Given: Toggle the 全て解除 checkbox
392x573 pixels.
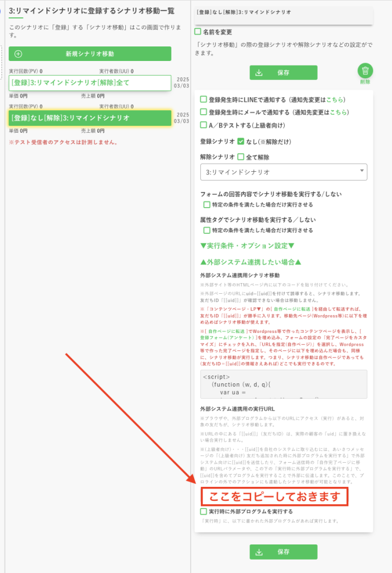Looking at the screenshot, I should coord(240,157).
